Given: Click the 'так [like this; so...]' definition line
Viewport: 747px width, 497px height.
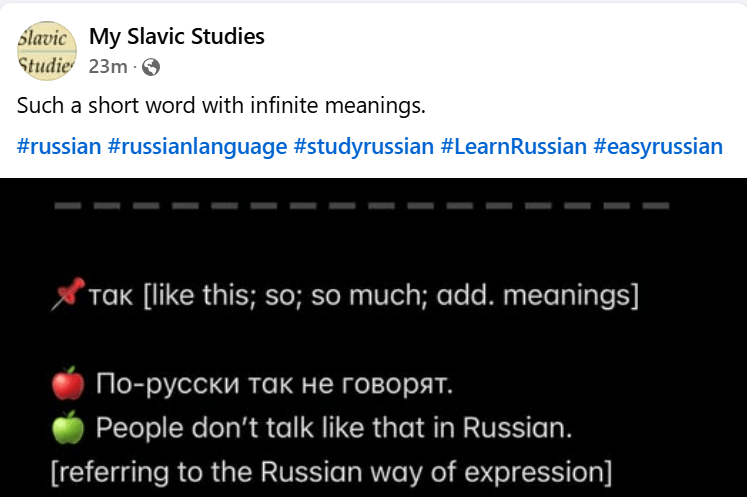Looking at the screenshot, I should click(364, 297).
